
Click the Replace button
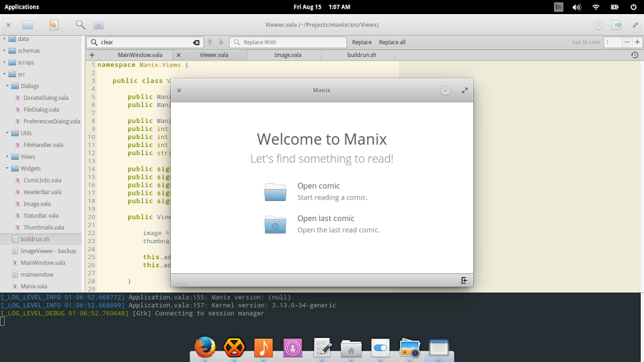coord(362,42)
